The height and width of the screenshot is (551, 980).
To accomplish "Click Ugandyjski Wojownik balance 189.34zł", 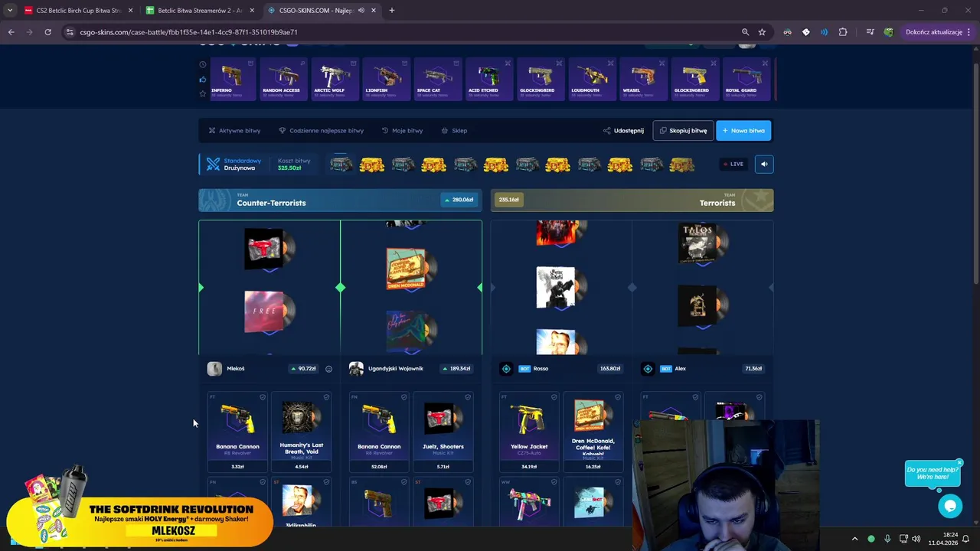I will coord(456,369).
